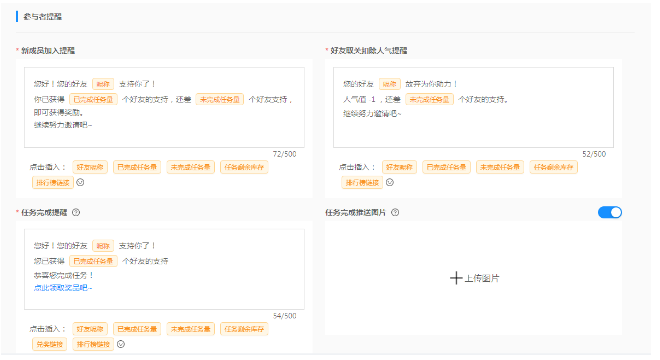
Task: Insert 排行榜链接 tag in 好友取关扣除人气提醒
Action: (x=362, y=182)
